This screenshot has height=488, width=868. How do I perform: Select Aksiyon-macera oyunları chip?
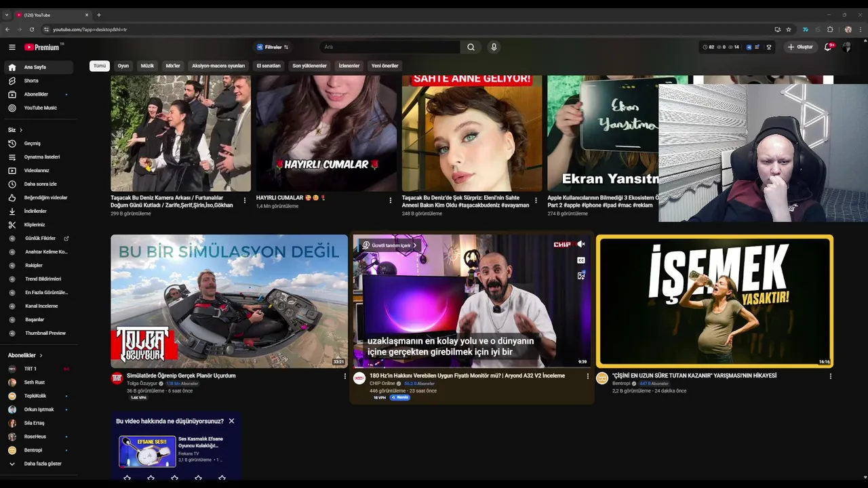point(218,66)
